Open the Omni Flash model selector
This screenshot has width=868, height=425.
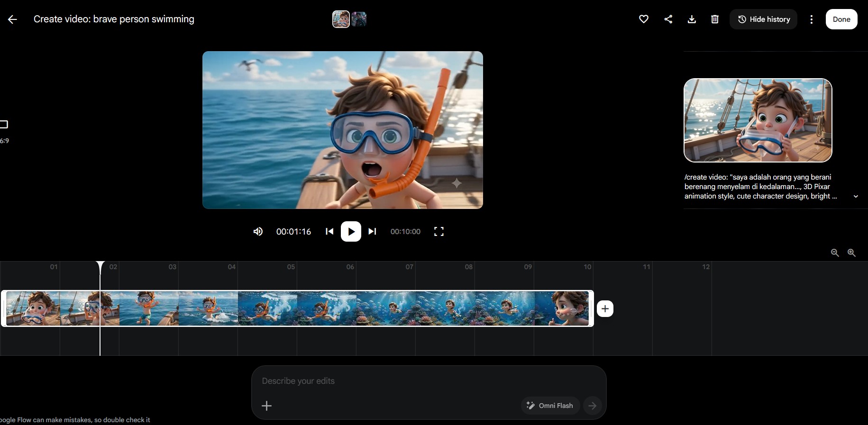[x=550, y=406]
